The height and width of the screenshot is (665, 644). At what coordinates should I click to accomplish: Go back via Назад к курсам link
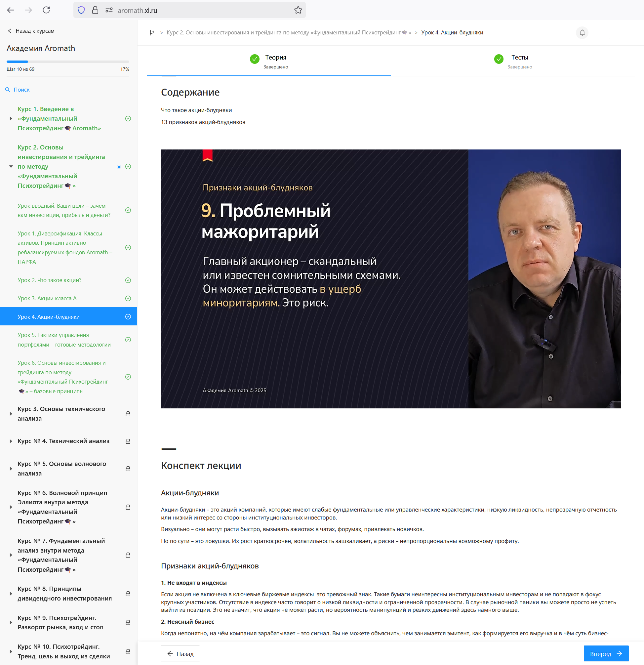coord(31,31)
